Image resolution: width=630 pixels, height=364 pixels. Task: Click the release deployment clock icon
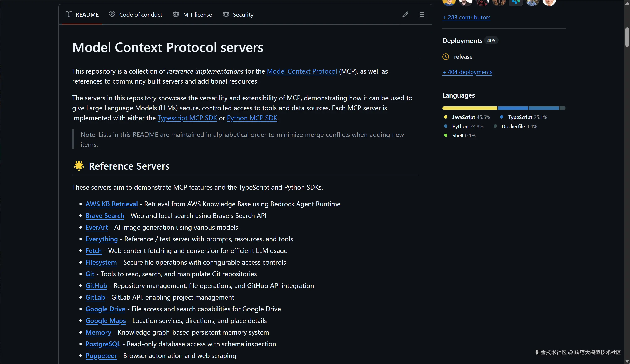point(446,57)
